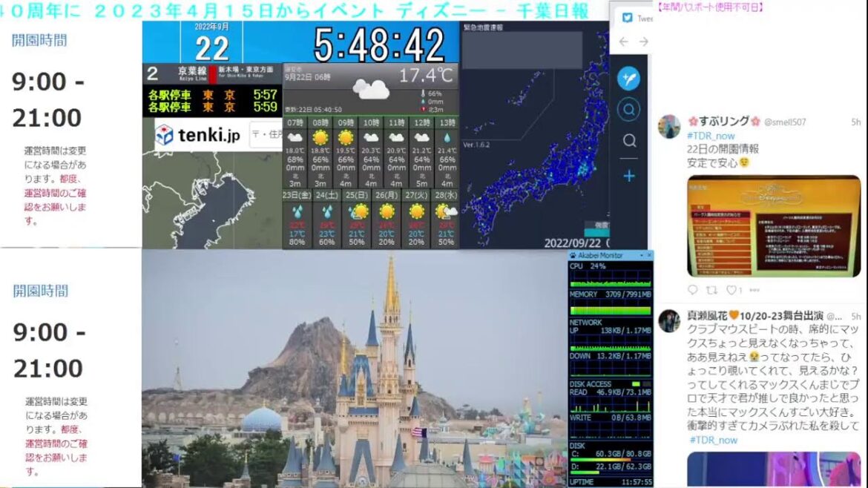Click the Cinderella Castle live camera view
Screen dimensions: 868x488
coord(355,369)
